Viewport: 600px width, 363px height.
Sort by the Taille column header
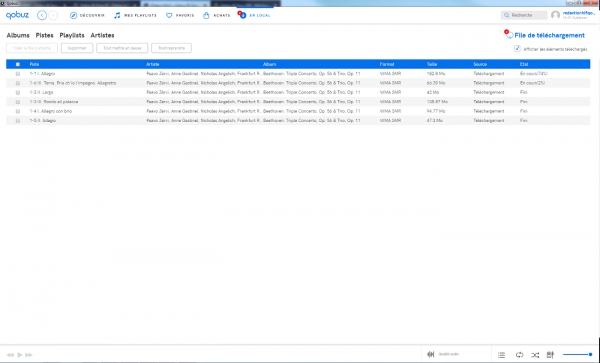pos(432,64)
